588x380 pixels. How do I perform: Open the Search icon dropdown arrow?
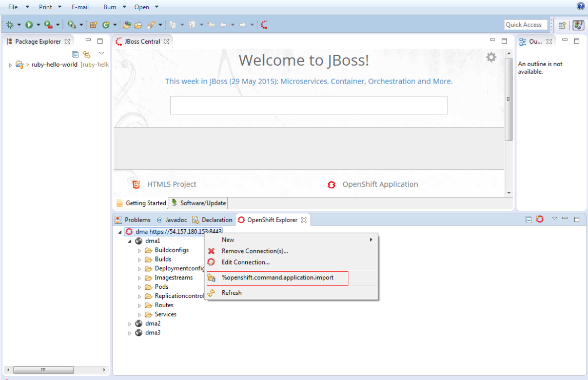coord(160,25)
